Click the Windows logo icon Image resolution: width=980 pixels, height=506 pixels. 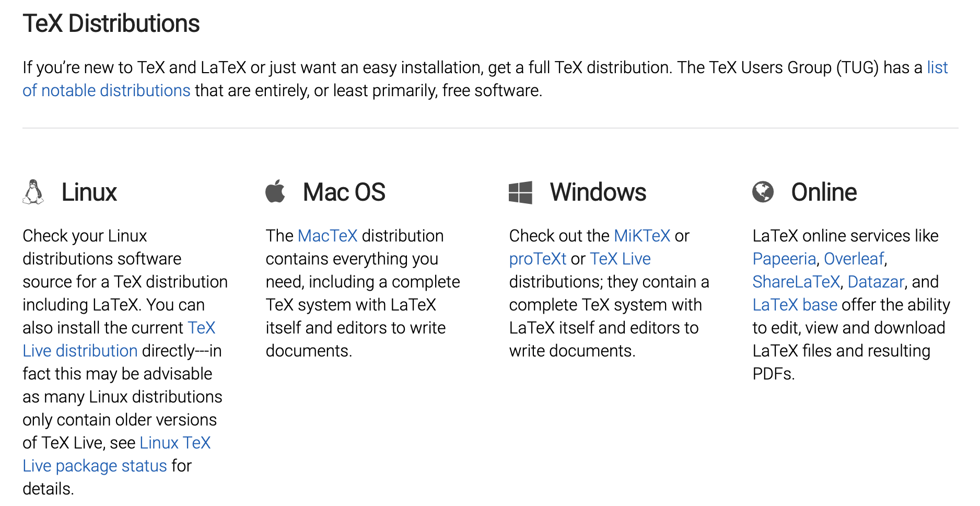520,192
